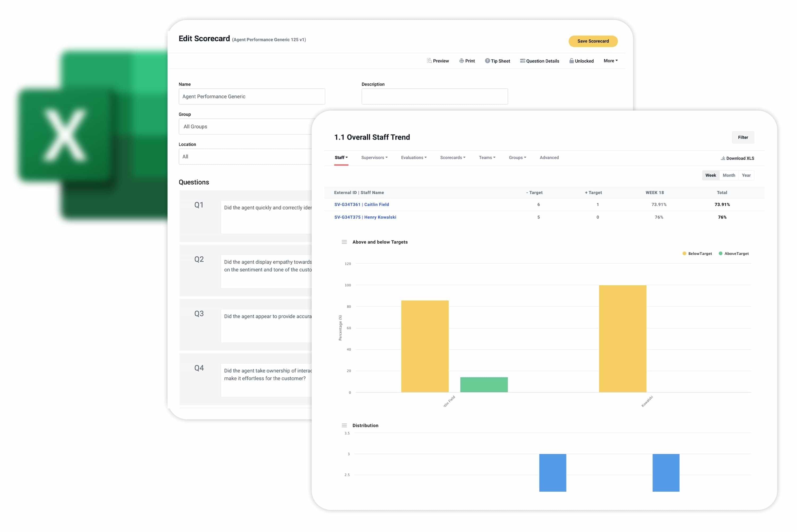Image resolution: width=797 pixels, height=532 pixels.
Task: Open the scorecard Preview
Action: (x=438, y=61)
